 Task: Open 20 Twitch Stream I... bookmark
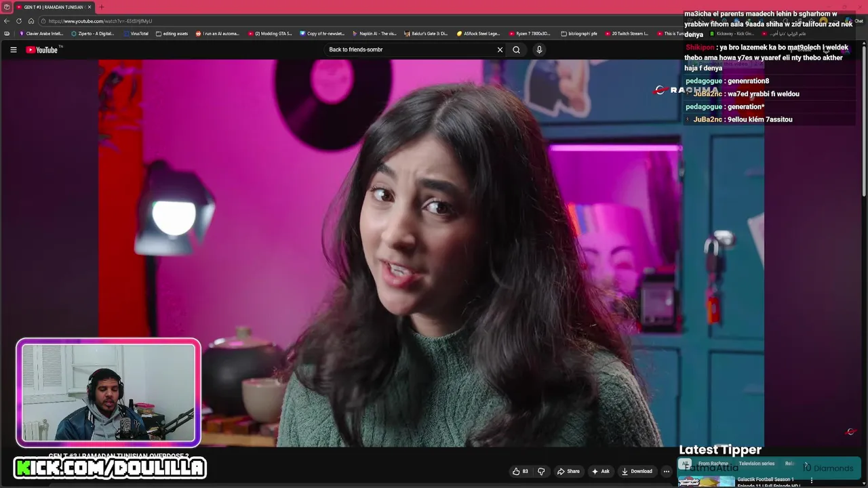[x=627, y=33]
